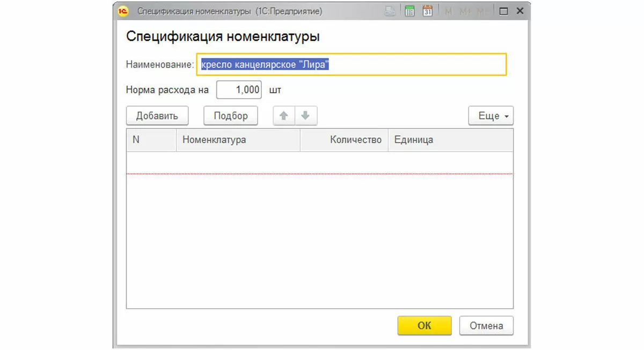This screenshot has height=350, width=644.
Task: Open the calendar icon in title bar
Action: [x=428, y=11]
